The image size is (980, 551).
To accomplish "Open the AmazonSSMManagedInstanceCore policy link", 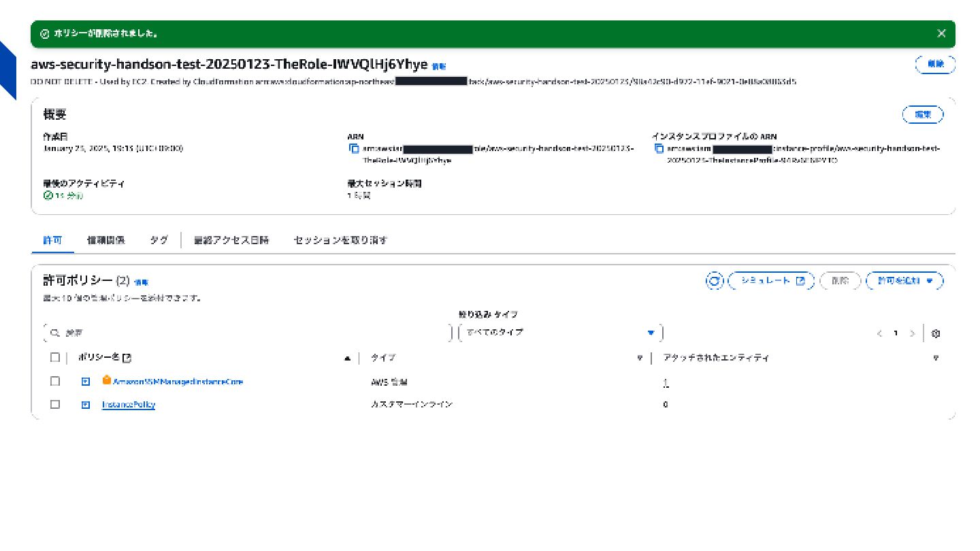I will [178, 382].
